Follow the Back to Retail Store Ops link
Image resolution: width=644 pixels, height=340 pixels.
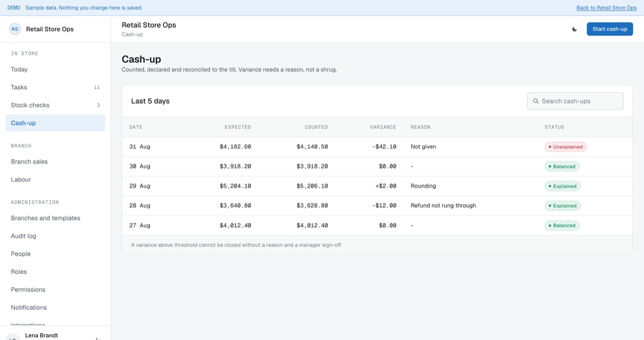[606, 8]
